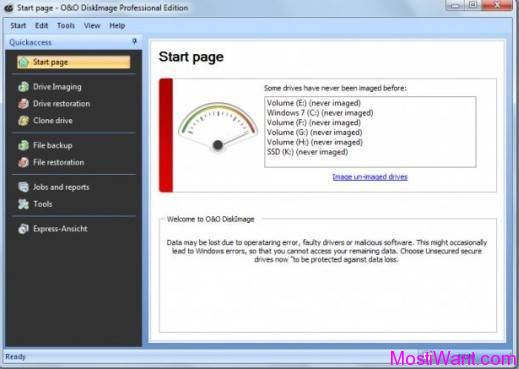Click the Drive restoration icon
The image size is (519, 369).
pos(23,104)
